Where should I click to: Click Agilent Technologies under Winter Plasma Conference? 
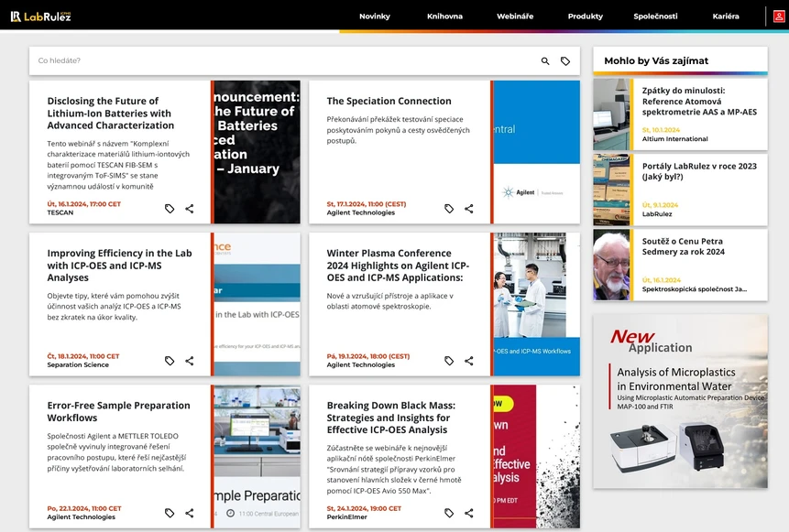pyautogui.click(x=361, y=365)
